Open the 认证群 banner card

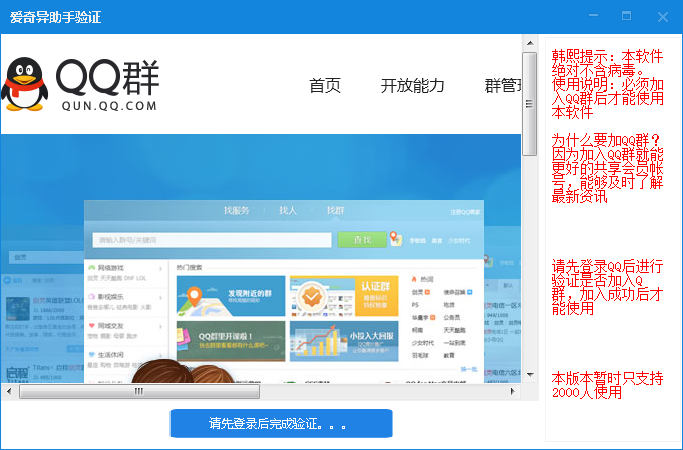(344, 296)
